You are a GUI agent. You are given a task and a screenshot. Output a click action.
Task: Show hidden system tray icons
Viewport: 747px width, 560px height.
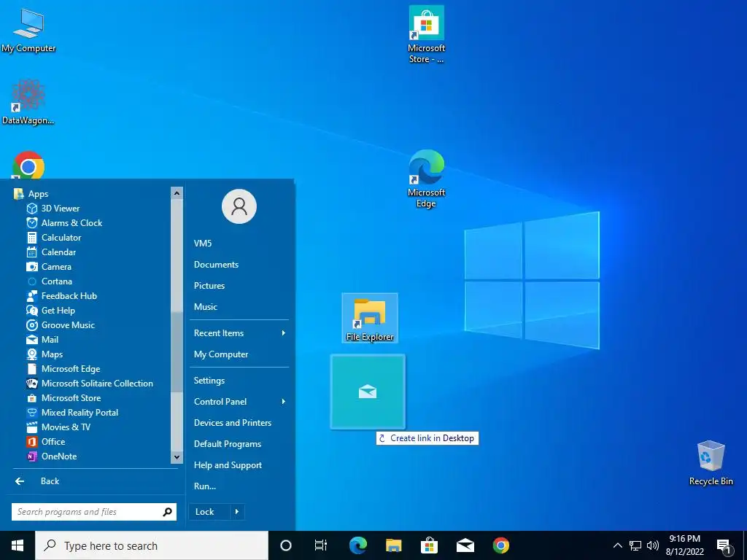(x=617, y=545)
